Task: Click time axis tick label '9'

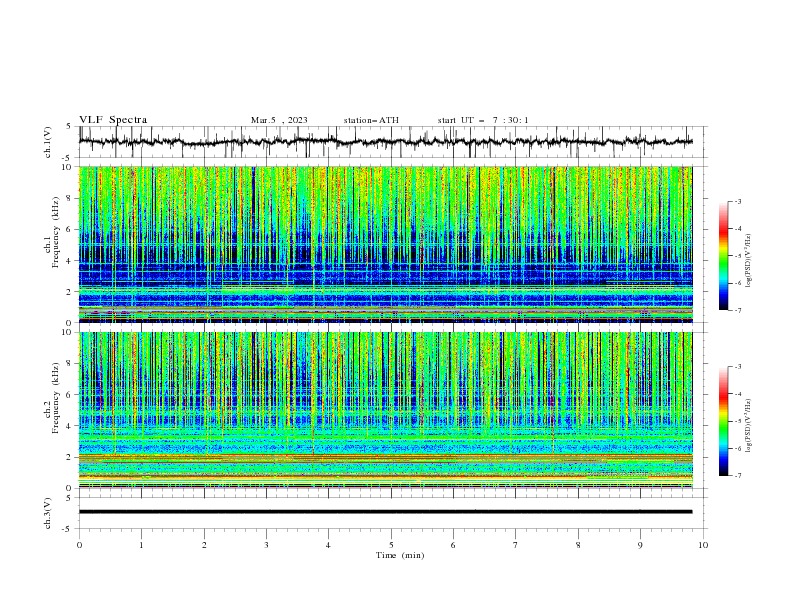Action: tap(640, 545)
